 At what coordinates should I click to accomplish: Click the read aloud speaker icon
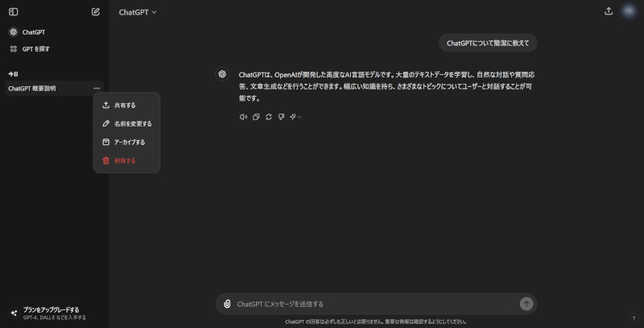243,117
